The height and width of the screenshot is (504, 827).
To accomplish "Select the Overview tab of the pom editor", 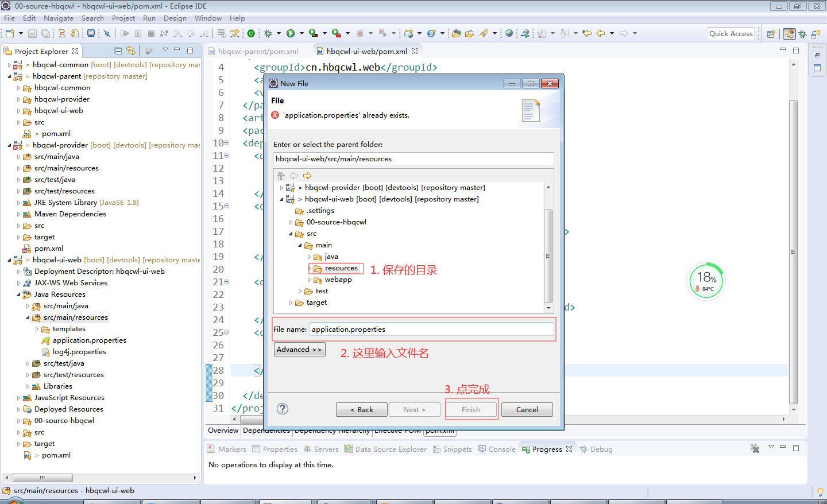I will (223, 431).
